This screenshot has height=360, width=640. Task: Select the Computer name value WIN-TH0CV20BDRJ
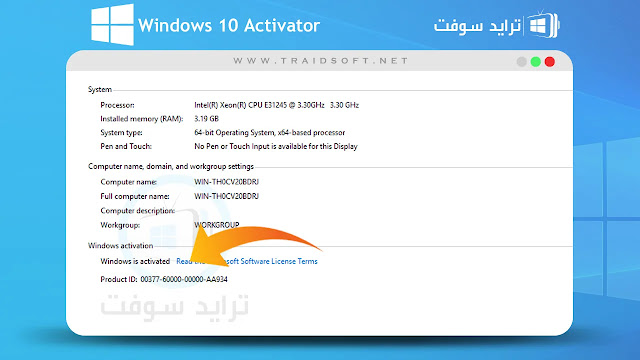pyautogui.click(x=226, y=182)
